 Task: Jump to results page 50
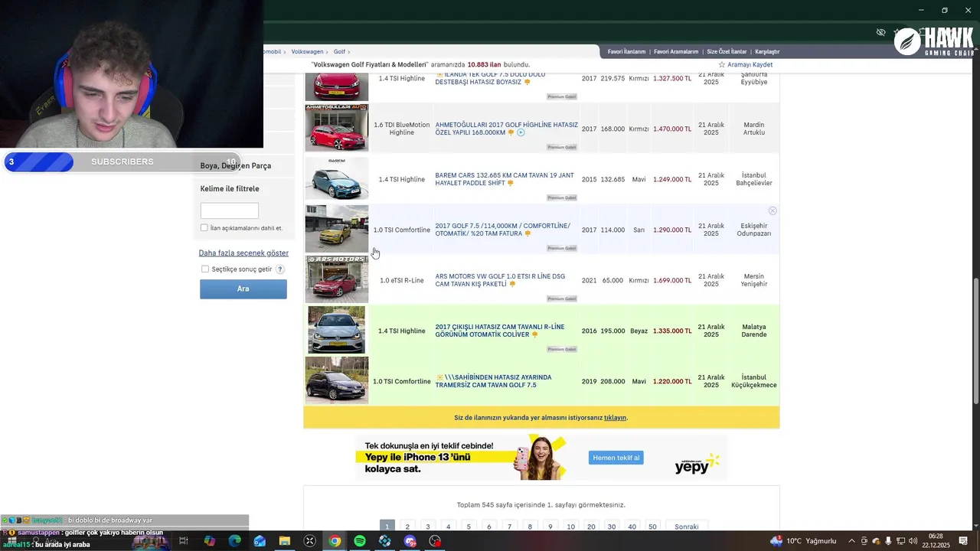click(652, 527)
